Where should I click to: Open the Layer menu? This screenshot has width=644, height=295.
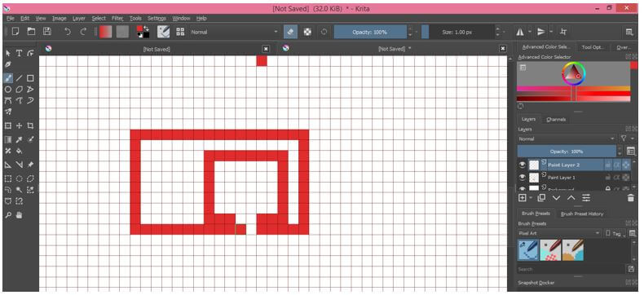79,19
